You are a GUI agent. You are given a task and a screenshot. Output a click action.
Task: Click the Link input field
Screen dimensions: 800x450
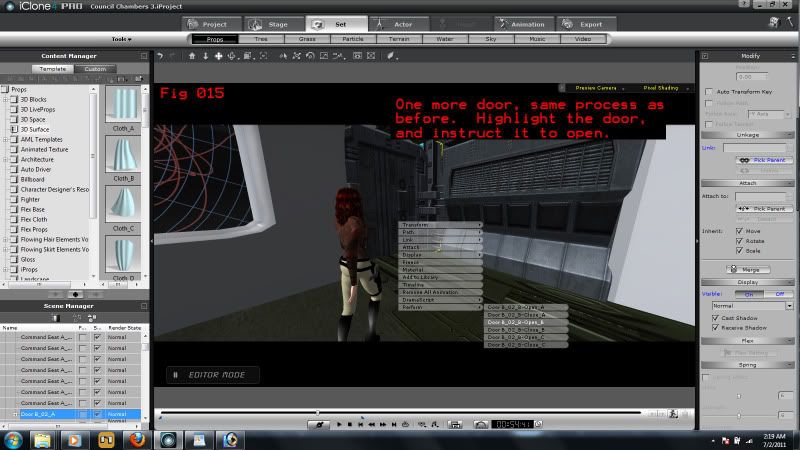point(754,148)
